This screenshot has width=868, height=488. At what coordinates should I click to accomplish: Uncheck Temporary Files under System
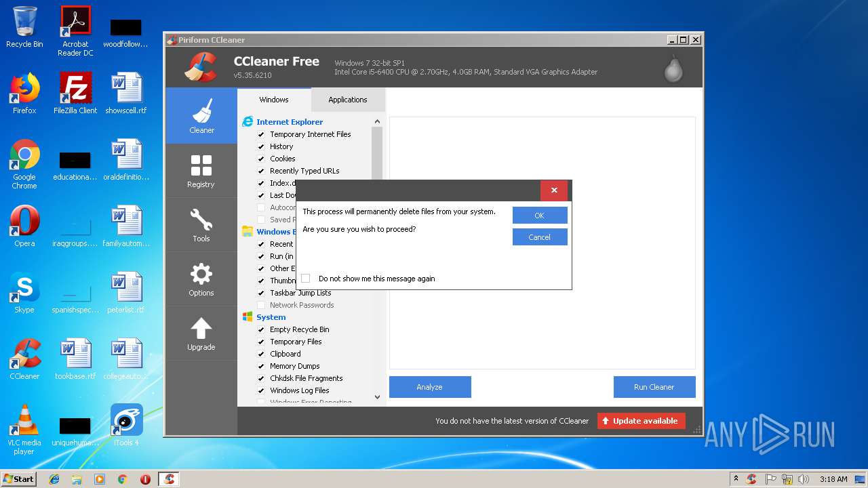pos(261,342)
